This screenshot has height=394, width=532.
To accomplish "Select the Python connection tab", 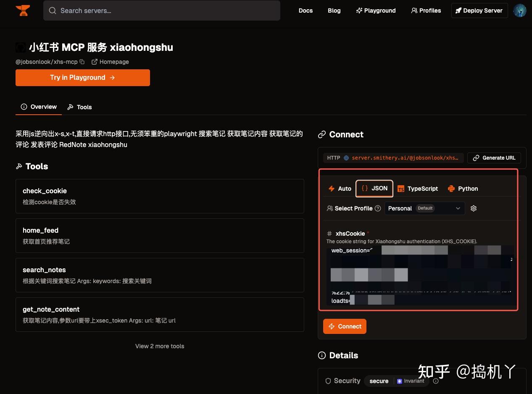I will pos(463,189).
